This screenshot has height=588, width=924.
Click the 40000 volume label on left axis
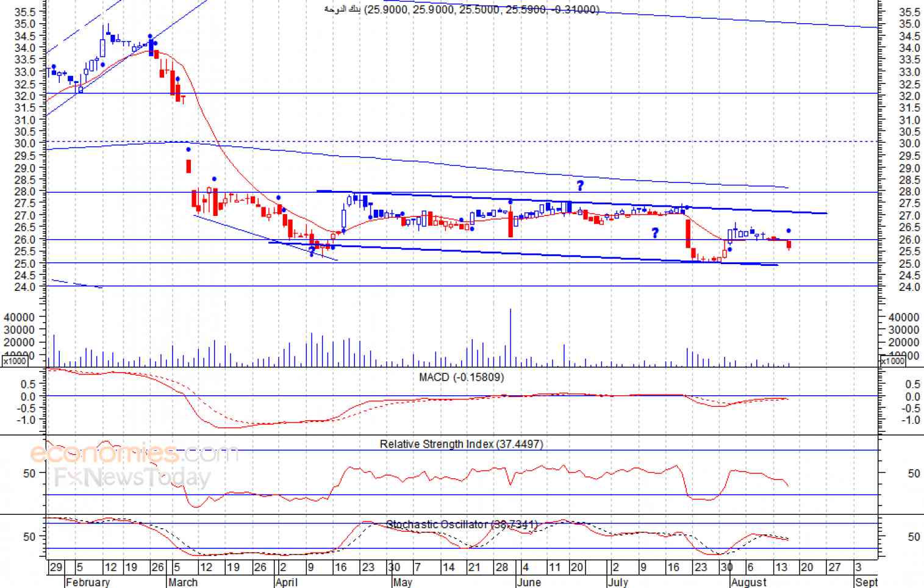[x=19, y=317]
